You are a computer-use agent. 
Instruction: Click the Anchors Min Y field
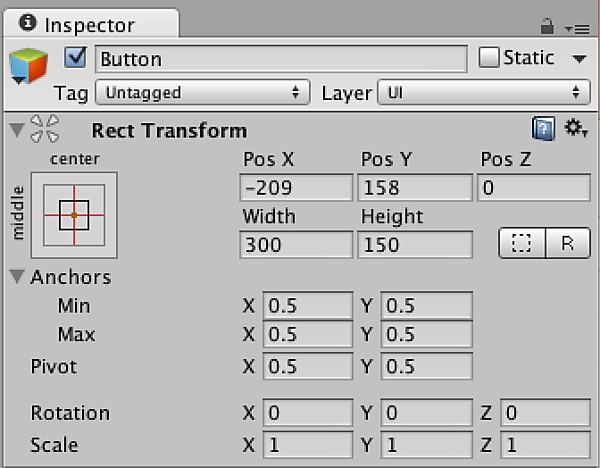pos(427,305)
